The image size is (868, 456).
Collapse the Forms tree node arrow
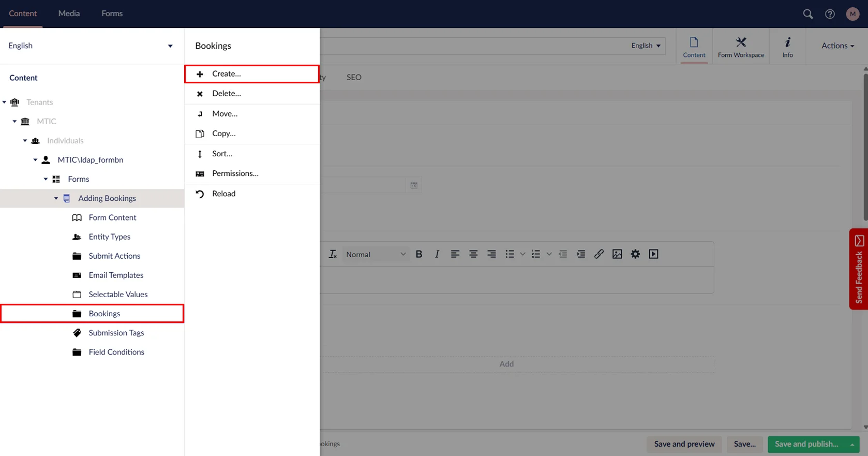[x=46, y=179]
